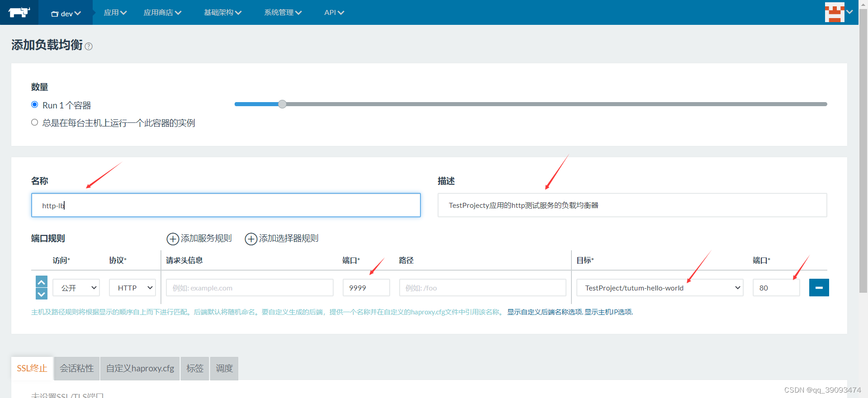The height and width of the screenshot is (398, 868).
Task: Open the 应用 menu
Action: [115, 13]
